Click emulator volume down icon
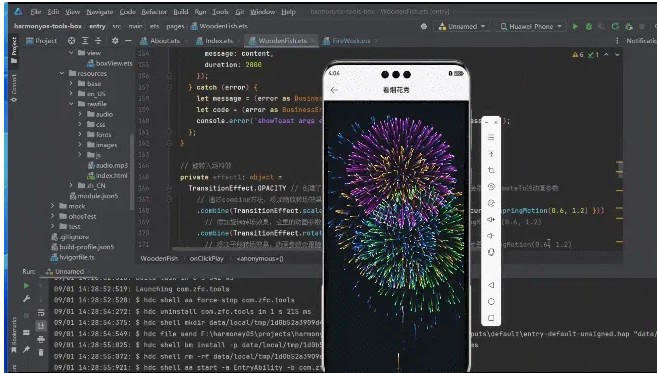The image size is (657, 373). click(491, 236)
